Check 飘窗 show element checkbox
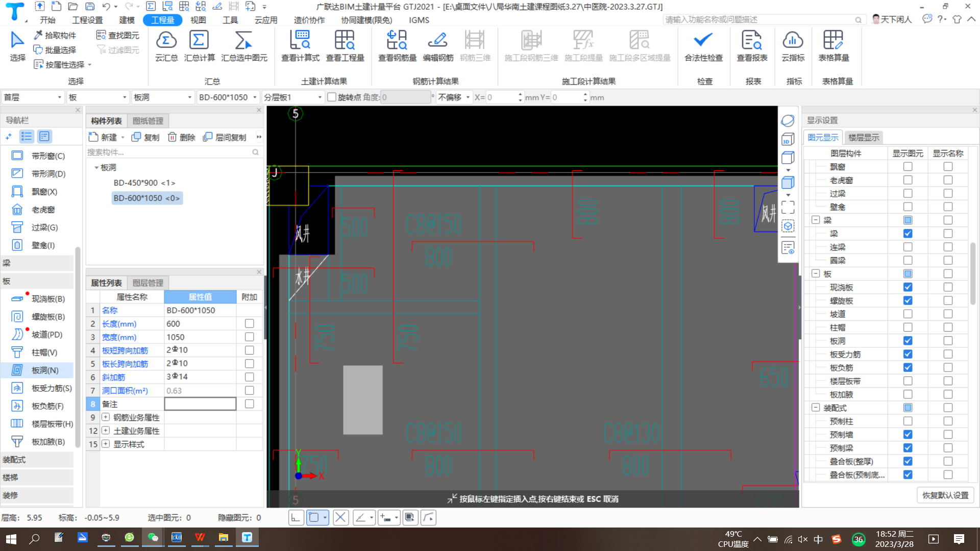 point(908,167)
